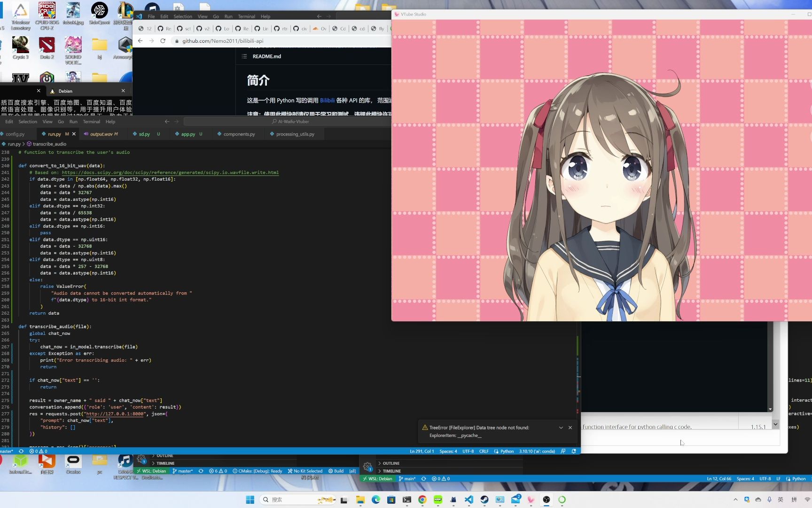Open Chrome from taskbar
The image size is (812, 508).
[422, 500]
